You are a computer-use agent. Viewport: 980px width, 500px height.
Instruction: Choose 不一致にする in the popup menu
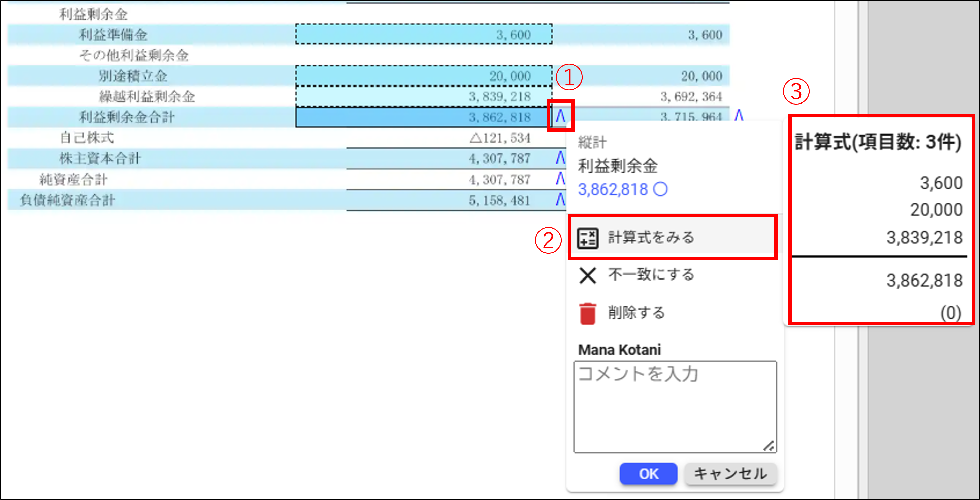(x=651, y=274)
